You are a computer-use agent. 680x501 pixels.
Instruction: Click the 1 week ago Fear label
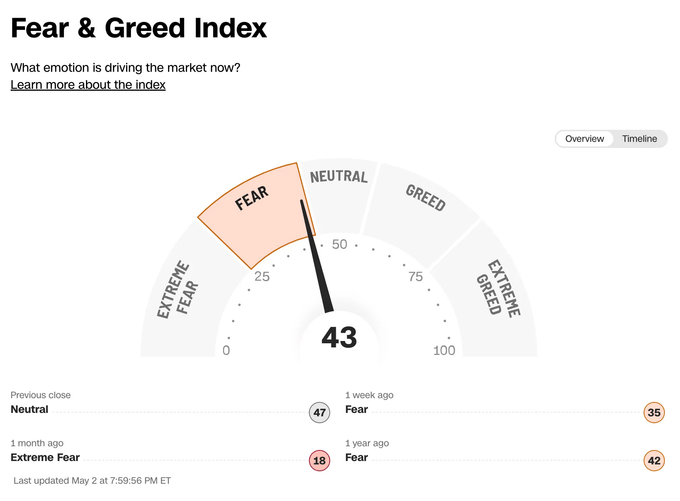coord(356,409)
